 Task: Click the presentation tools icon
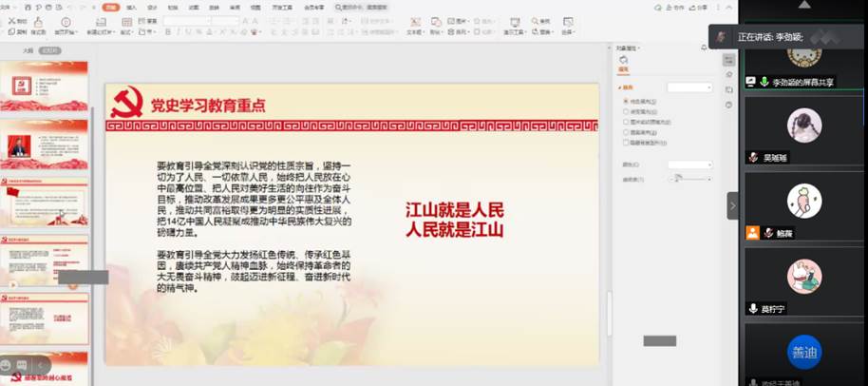(514, 21)
